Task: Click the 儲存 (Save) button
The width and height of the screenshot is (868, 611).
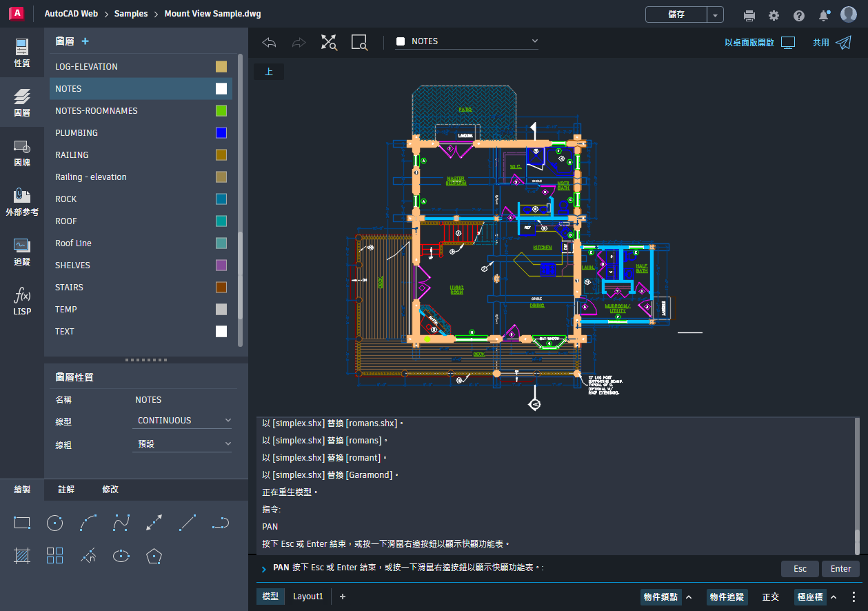Action: tap(676, 14)
